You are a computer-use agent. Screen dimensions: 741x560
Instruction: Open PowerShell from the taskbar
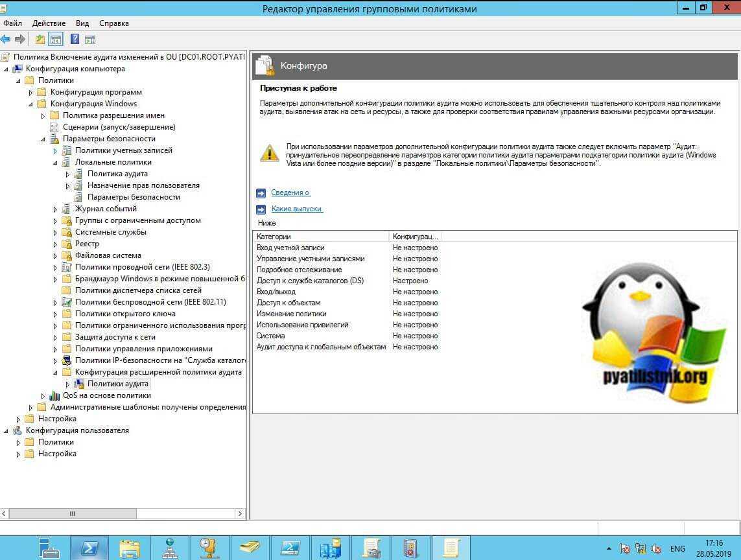pos(89,548)
